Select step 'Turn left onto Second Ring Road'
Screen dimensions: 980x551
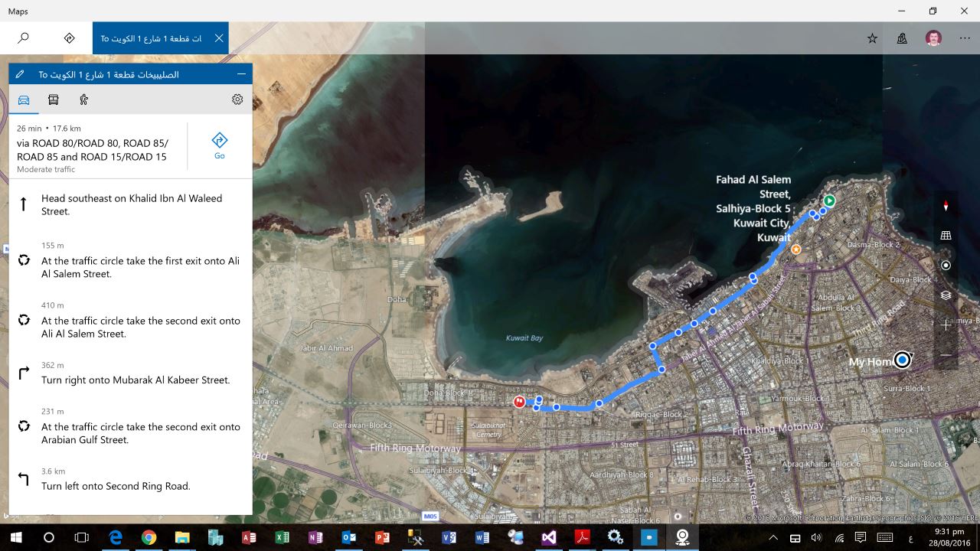pyautogui.click(x=130, y=479)
